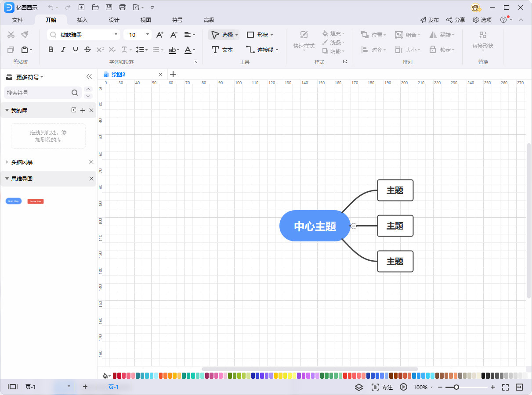Switch to the 设计 ribbon tab
532x395 pixels.
click(x=114, y=20)
